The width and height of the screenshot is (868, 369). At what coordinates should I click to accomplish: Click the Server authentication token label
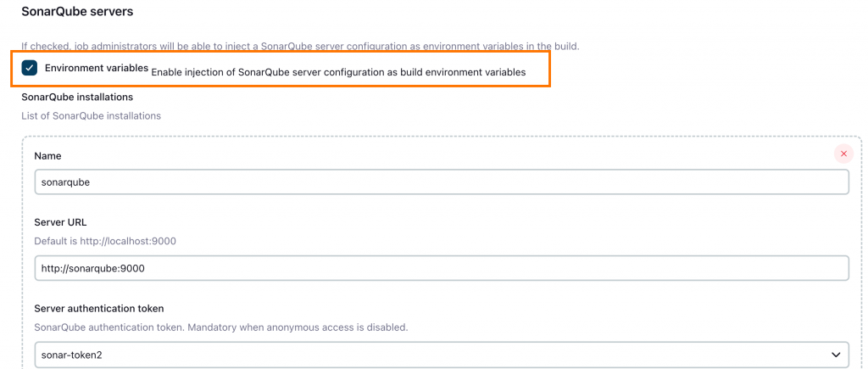(98, 309)
